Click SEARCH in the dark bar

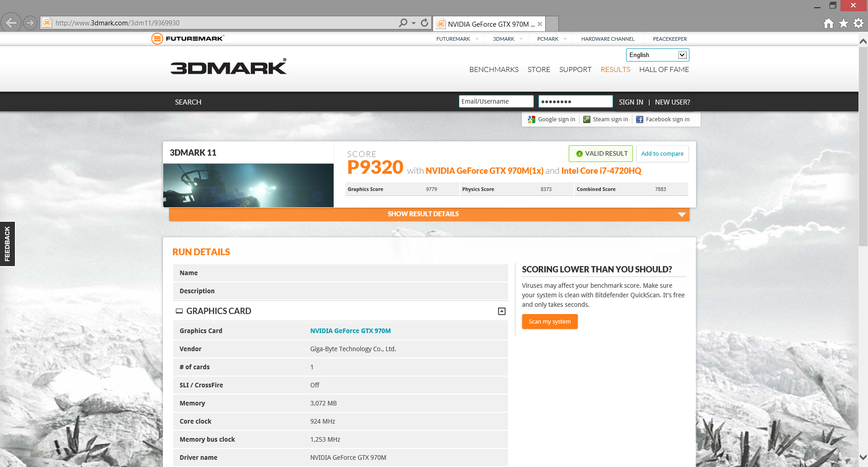[x=188, y=102]
